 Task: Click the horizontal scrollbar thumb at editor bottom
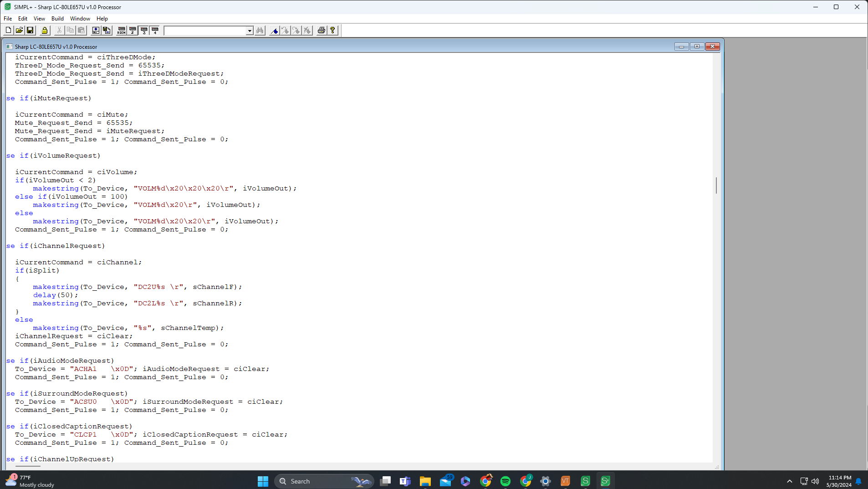(x=28, y=466)
